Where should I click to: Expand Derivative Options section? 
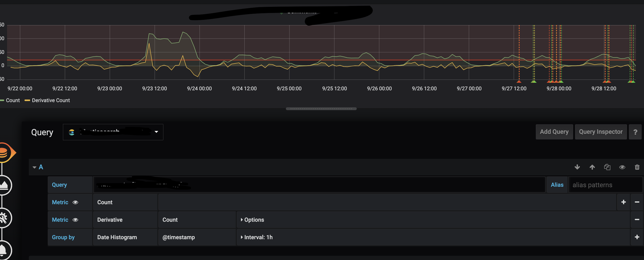[252, 220]
